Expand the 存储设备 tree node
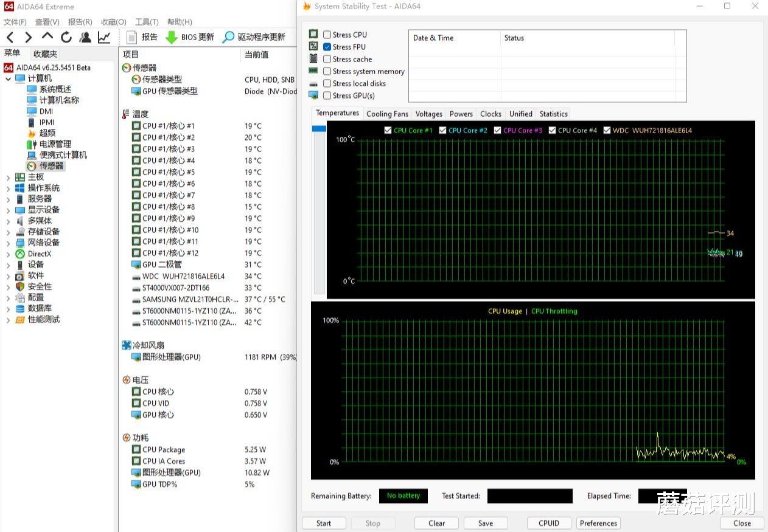Viewport: 768px width, 532px height. tap(8, 232)
